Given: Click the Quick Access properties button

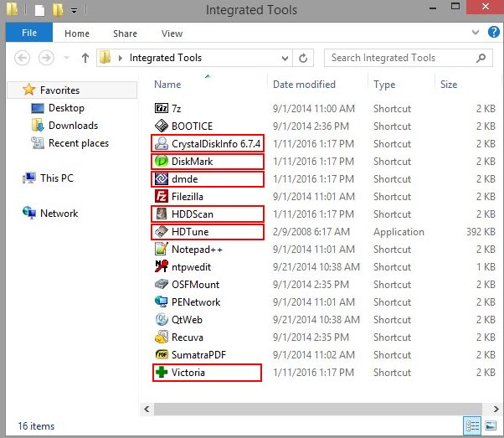Looking at the screenshot, I should (x=40, y=10).
